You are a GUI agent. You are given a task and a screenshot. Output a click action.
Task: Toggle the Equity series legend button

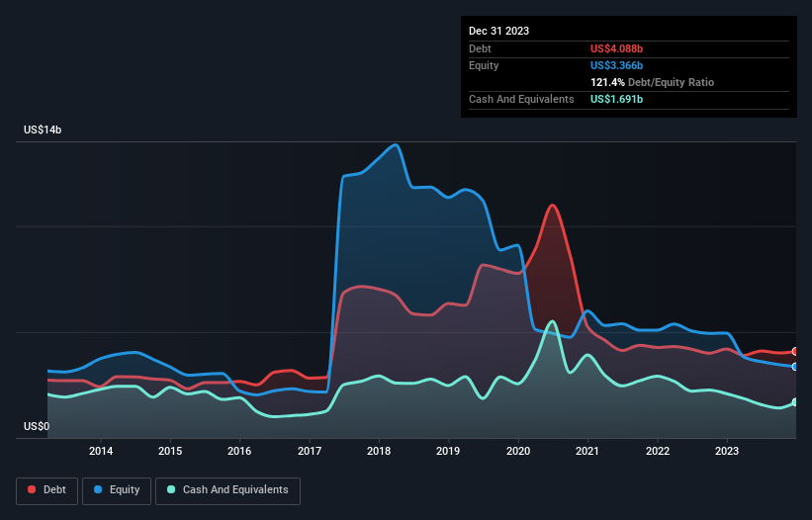[x=117, y=490]
